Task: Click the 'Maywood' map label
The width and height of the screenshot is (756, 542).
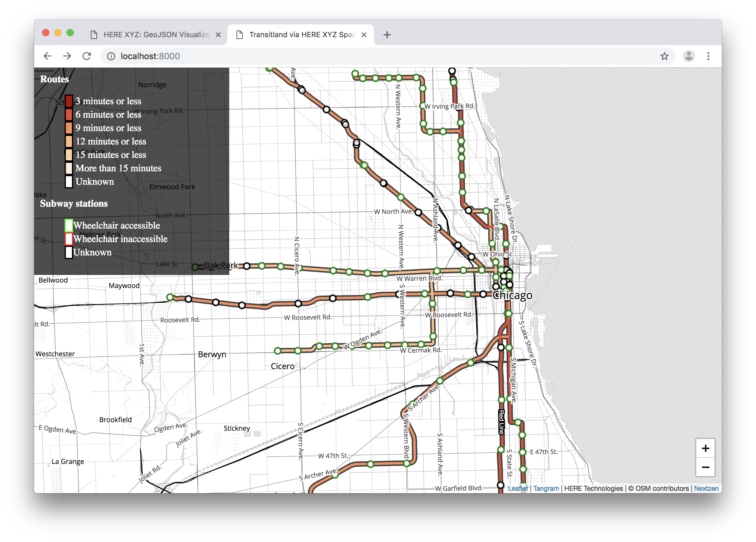Action: 124,286
